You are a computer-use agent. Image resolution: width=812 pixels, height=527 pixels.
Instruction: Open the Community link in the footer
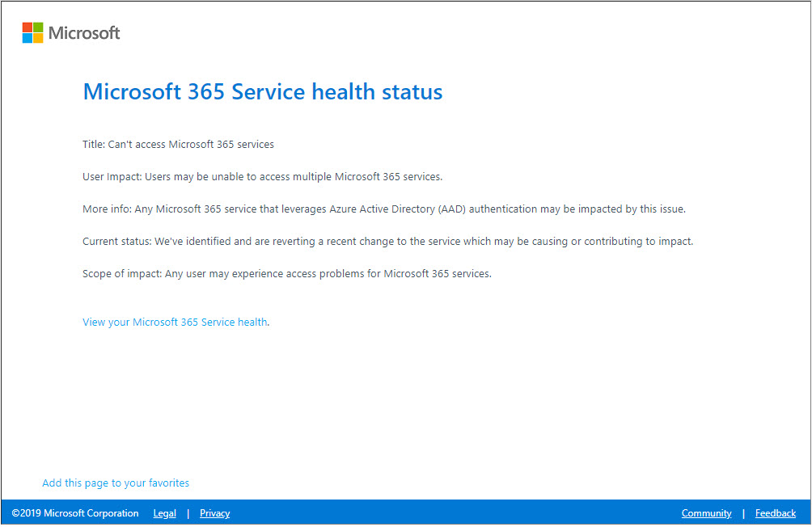(706, 513)
